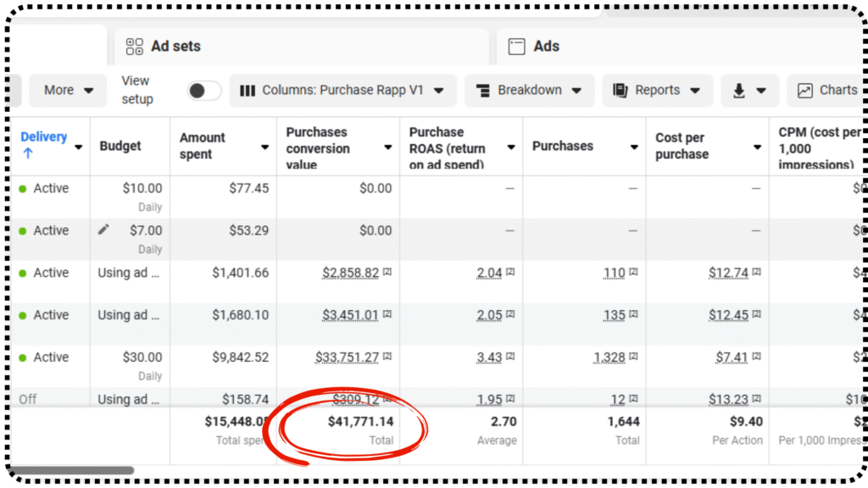Click the Charts graph icon
The width and height of the screenshot is (868, 488).
(804, 91)
